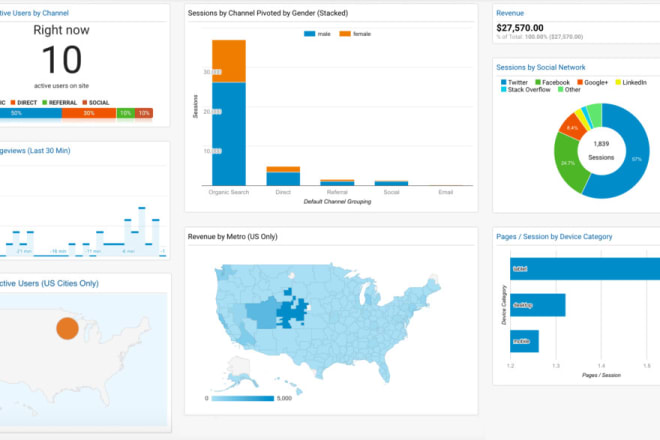Click the Stack Overflow legend swatch
The image size is (660, 440).
(x=503, y=89)
